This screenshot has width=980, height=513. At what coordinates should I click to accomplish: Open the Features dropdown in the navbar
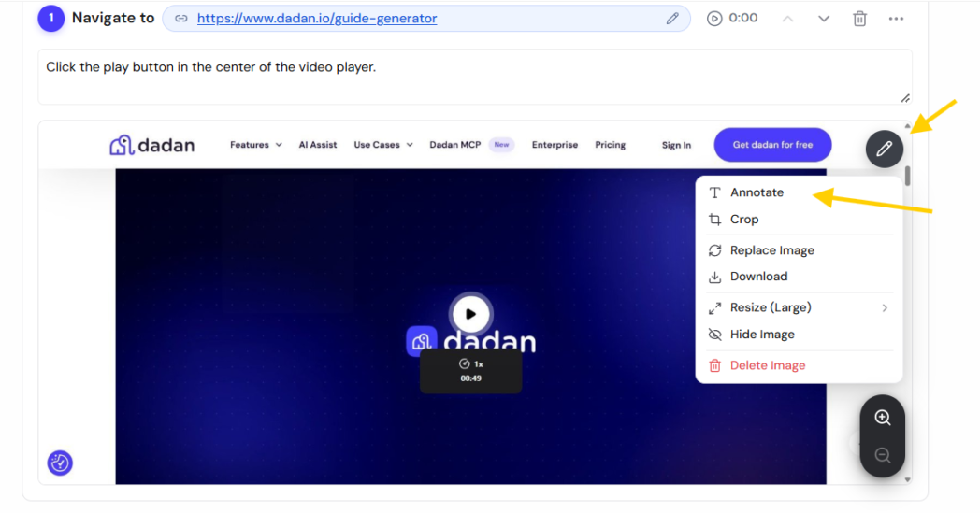(255, 145)
